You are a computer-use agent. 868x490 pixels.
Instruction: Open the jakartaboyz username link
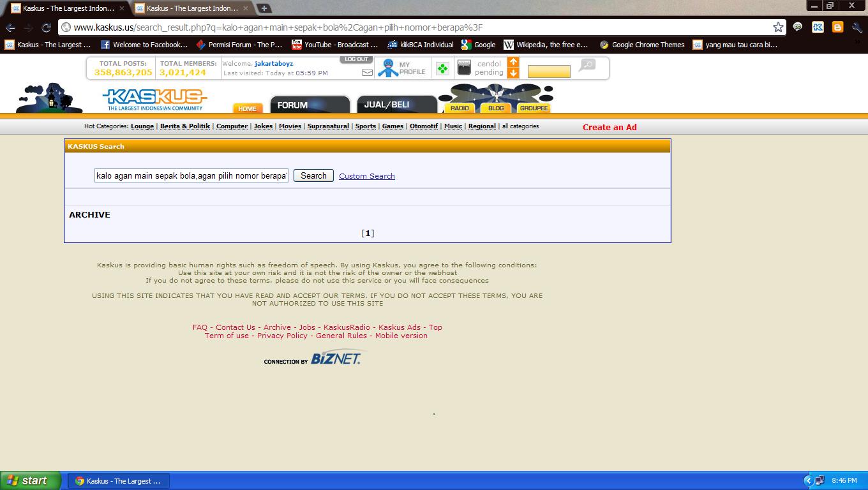click(274, 64)
